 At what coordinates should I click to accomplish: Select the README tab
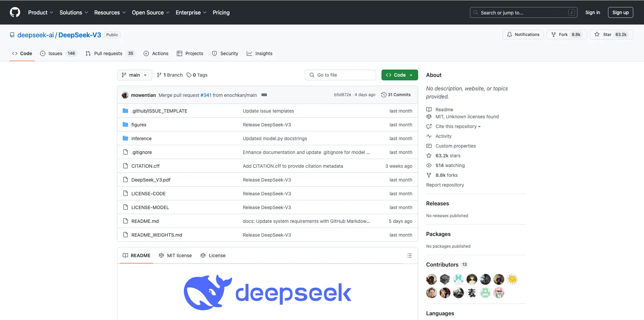[136, 255]
